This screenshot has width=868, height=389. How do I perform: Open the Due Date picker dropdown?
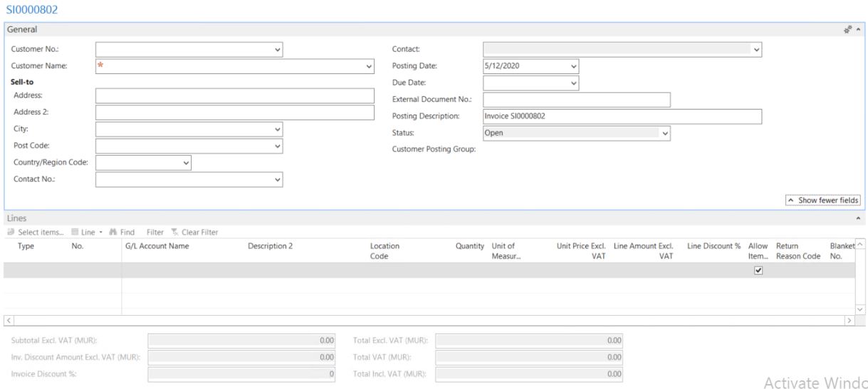coord(574,83)
